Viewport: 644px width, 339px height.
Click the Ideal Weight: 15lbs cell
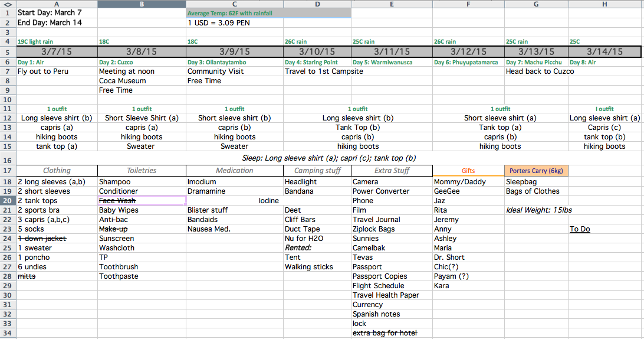tap(538, 210)
